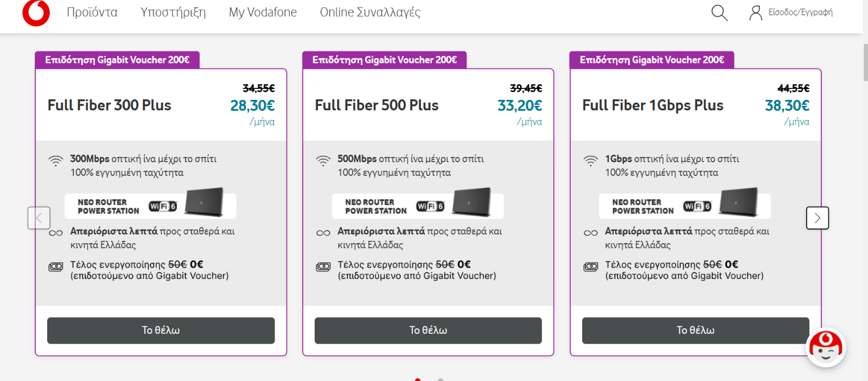
Task: Open Online Συναλλαγές menu
Action: click(370, 12)
